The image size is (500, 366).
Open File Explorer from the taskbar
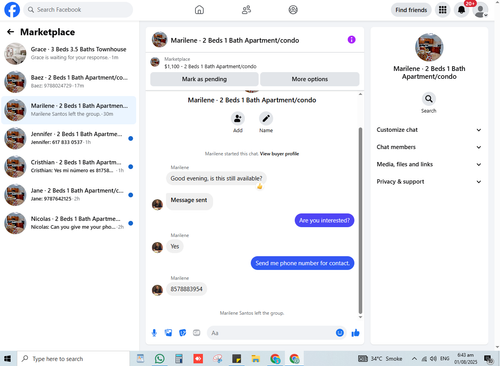[256, 359]
